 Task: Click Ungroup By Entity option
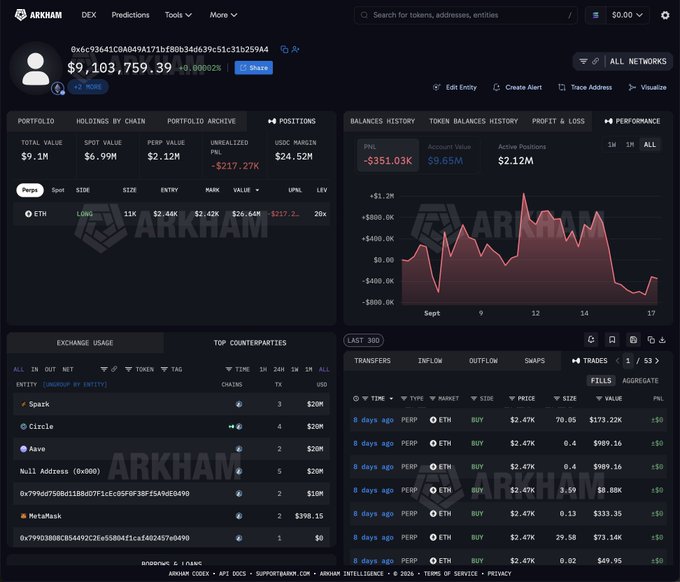[75, 385]
